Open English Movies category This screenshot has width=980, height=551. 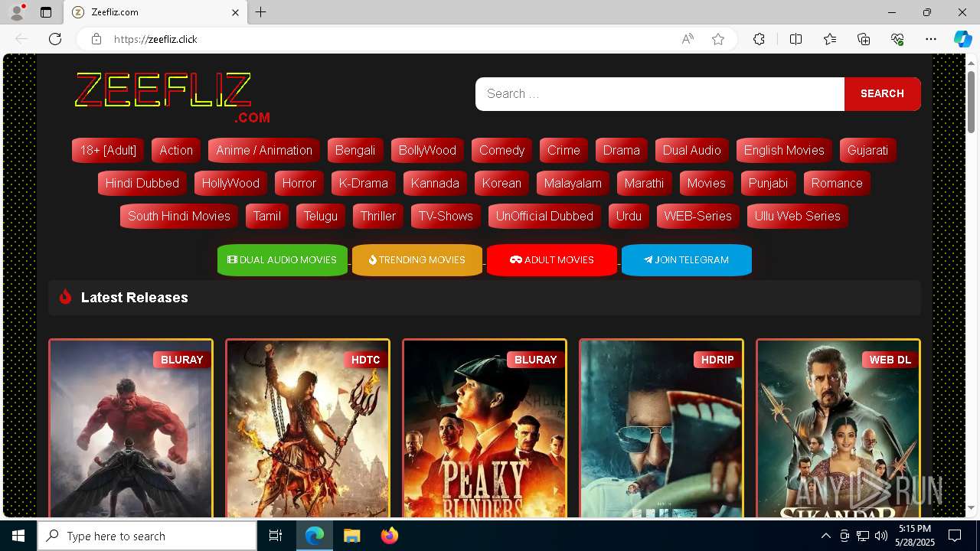(784, 150)
